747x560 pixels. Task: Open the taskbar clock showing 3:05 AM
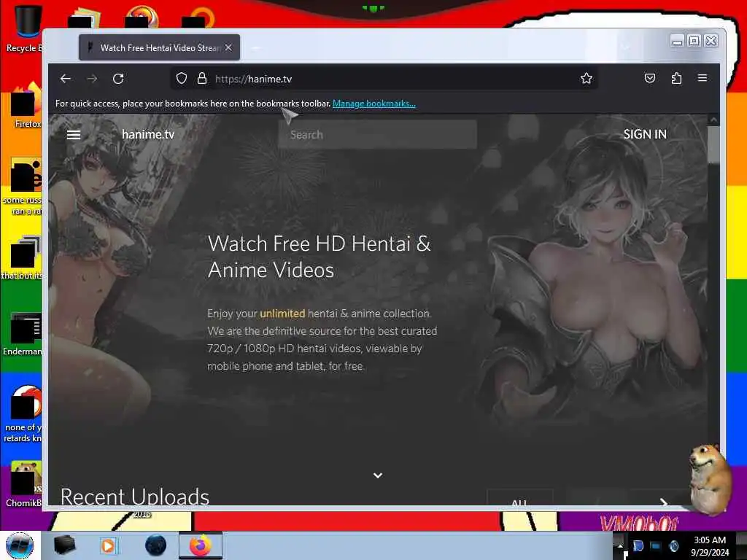point(710,546)
